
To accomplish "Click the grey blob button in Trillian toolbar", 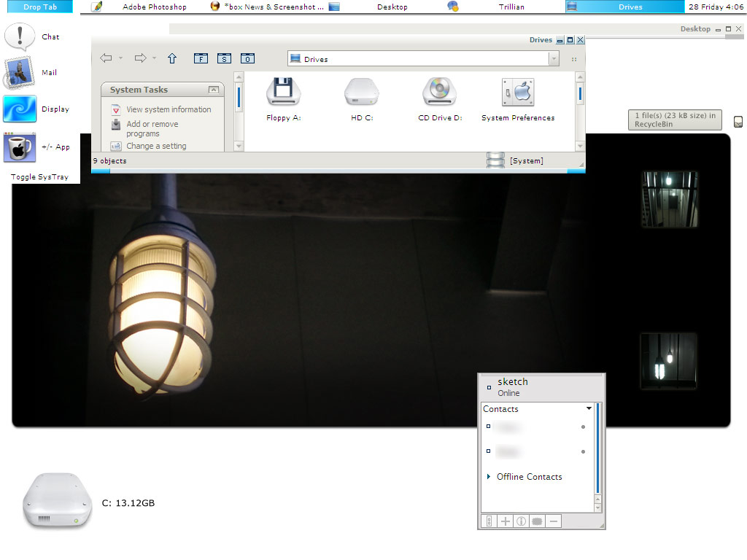I will [x=538, y=521].
